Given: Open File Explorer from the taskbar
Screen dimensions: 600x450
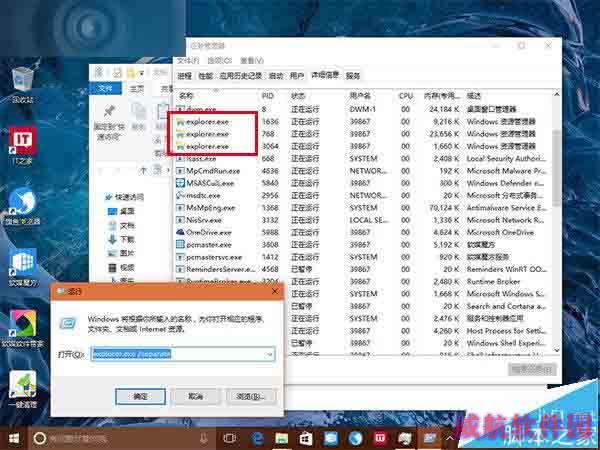Looking at the screenshot, I should (x=282, y=438).
